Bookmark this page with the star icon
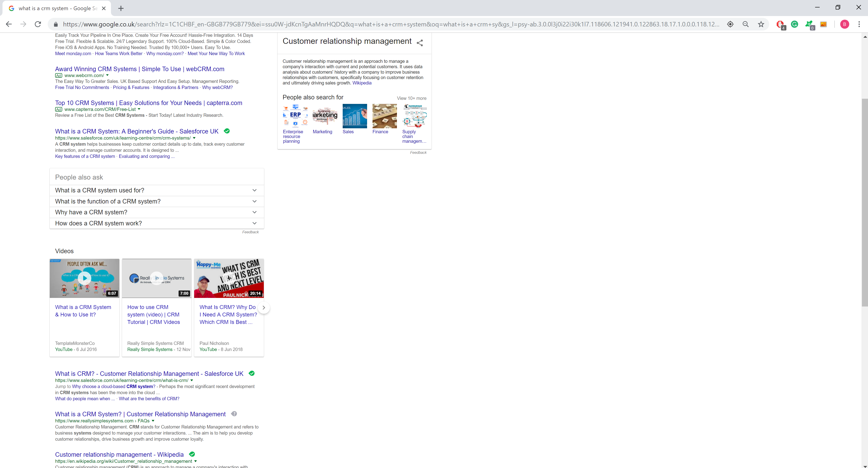Screen dimensions: 868x468 [x=761, y=24]
